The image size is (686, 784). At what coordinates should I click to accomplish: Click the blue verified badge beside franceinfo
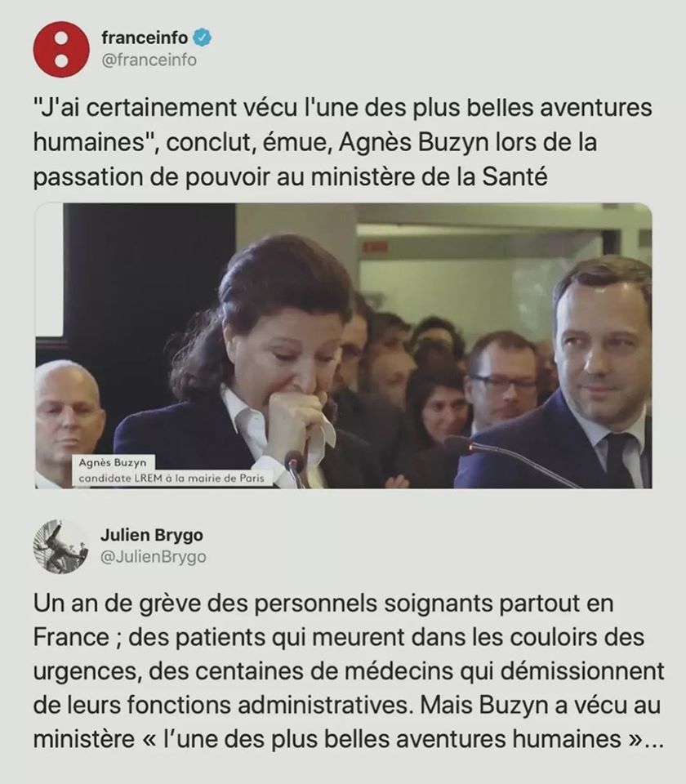(203, 38)
